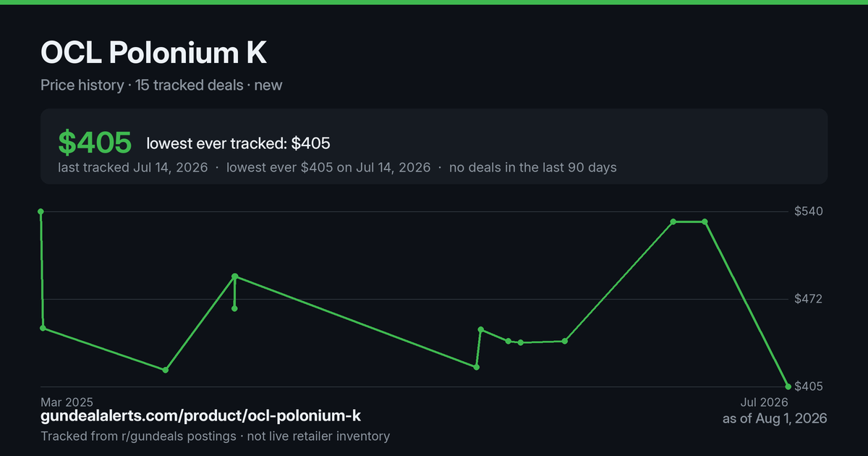Click the lone data point below the peak
868x456 pixels.
tap(234, 308)
